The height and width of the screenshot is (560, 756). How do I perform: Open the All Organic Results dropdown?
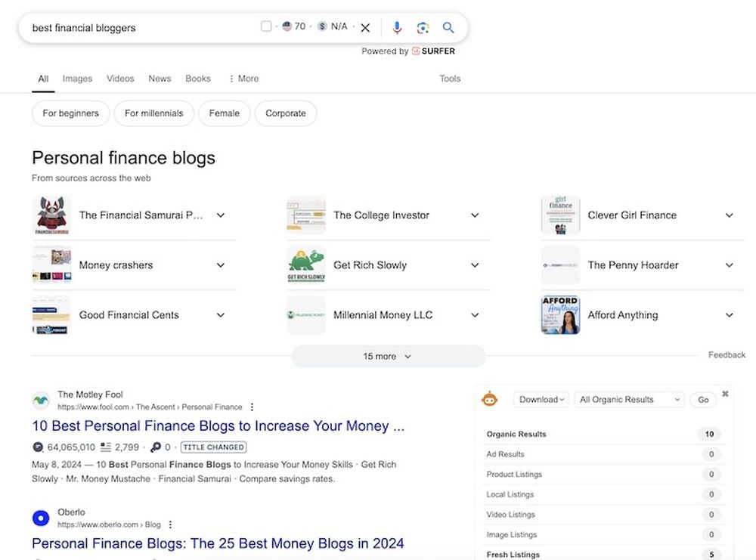(x=629, y=400)
